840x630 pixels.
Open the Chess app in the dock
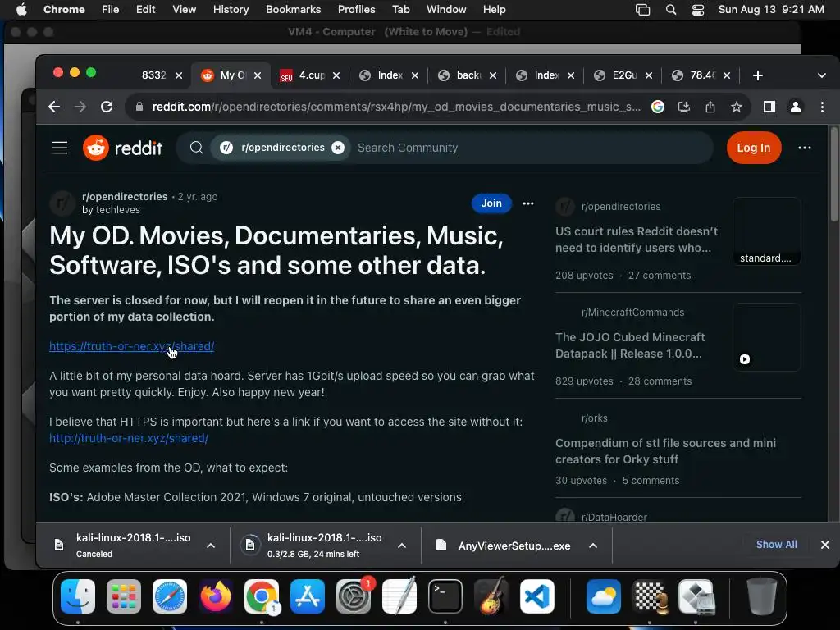tap(650, 596)
